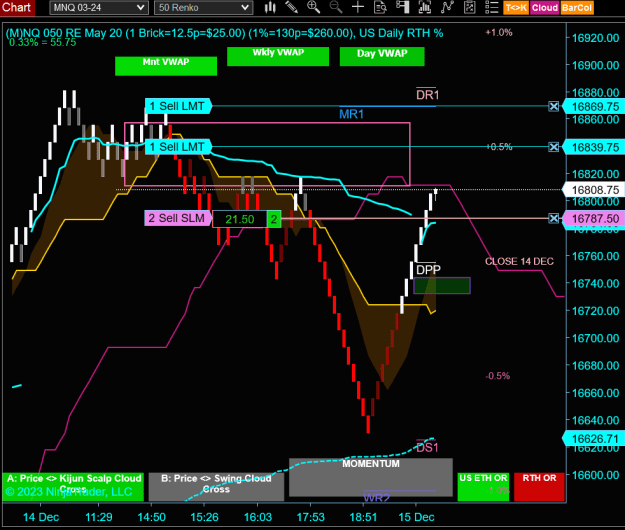The width and height of the screenshot is (625, 530).
Task: Open the data series icon
Action: tap(425, 7)
